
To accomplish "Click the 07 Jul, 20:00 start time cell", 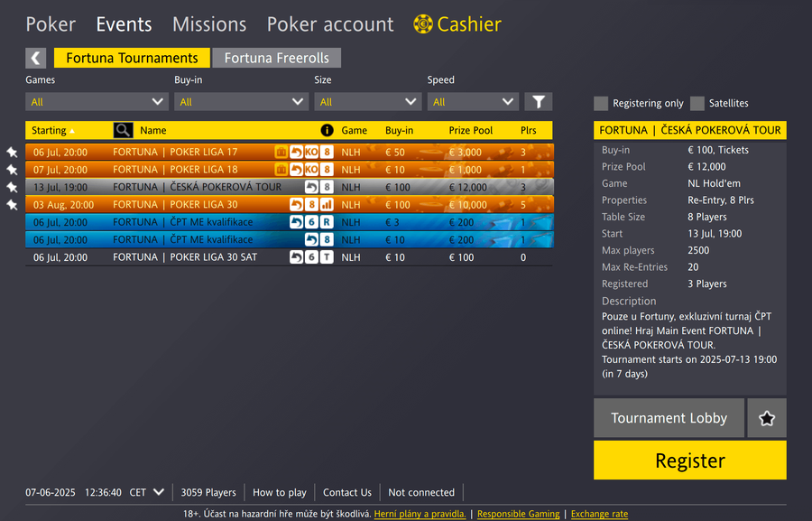I will [x=60, y=170].
